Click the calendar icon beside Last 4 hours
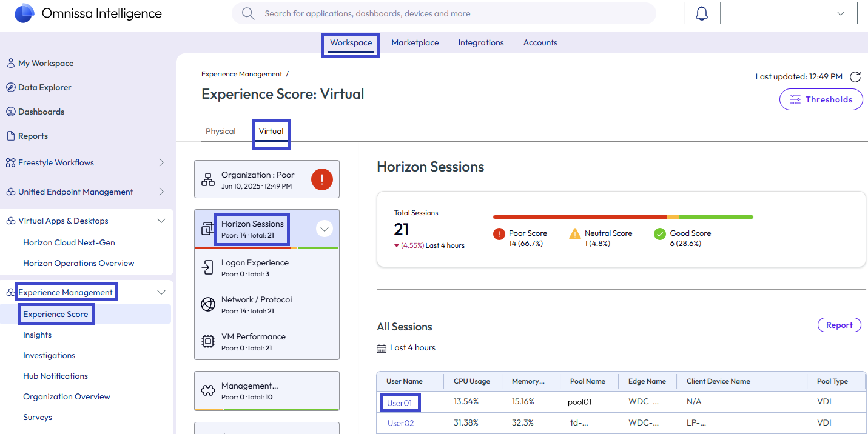This screenshot has height=434, width=868. (382, 348)
